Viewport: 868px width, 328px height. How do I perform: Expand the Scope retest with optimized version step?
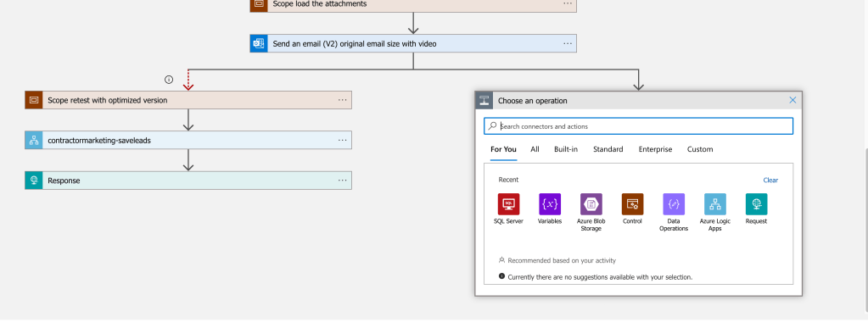tap(188, 100)
